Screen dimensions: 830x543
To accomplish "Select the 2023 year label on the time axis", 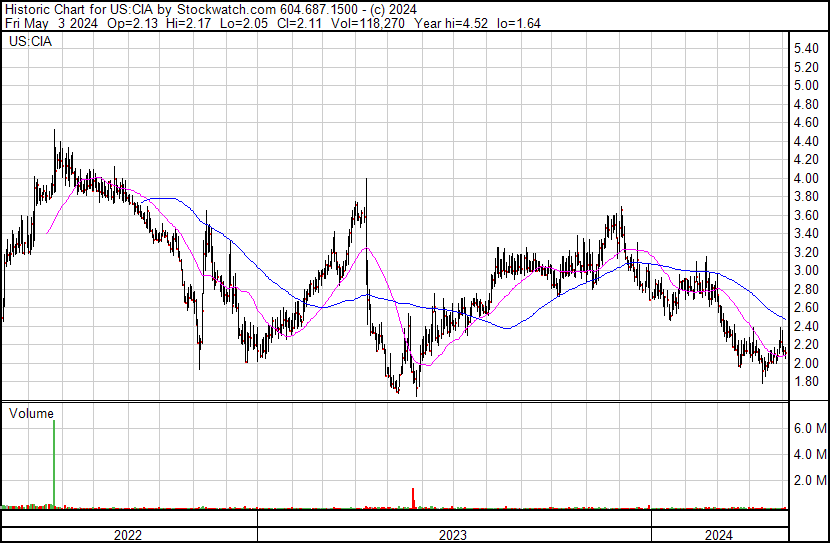I will coord(453,535).
